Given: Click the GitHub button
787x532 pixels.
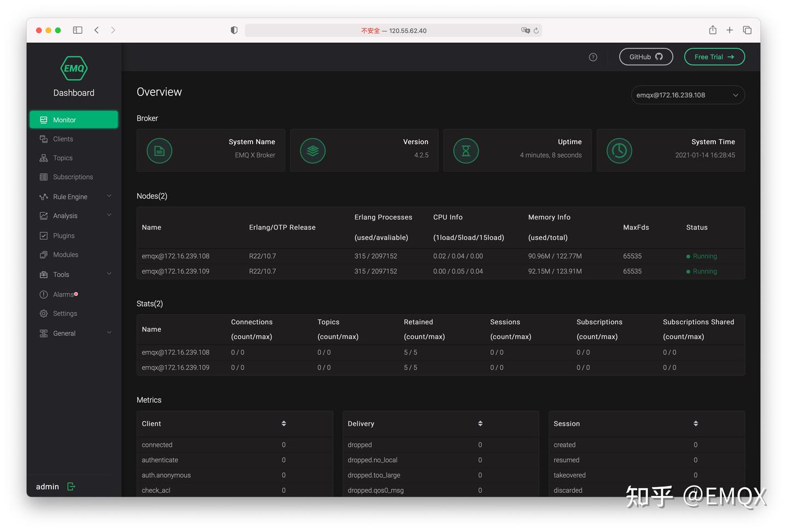Looking at the screenshot, I should point(646,57).
